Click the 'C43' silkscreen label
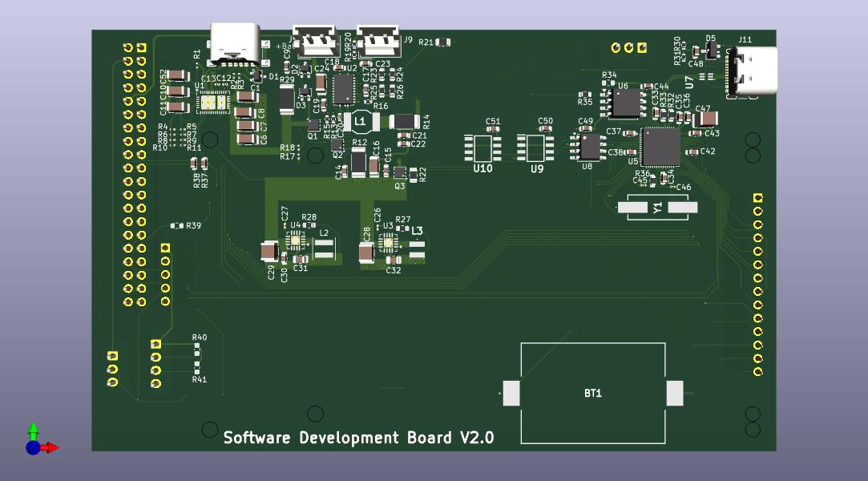868x481 pixels. 712,133
